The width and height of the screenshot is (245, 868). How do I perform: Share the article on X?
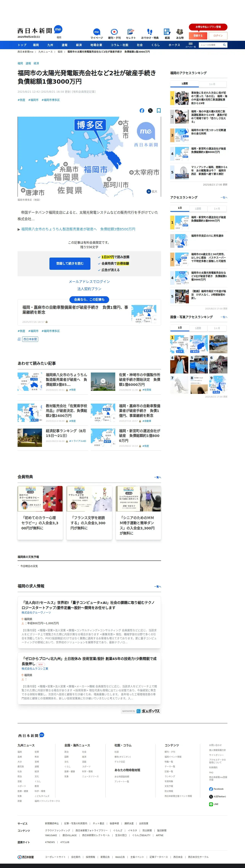pyautogui.click(x=150, y=111)
